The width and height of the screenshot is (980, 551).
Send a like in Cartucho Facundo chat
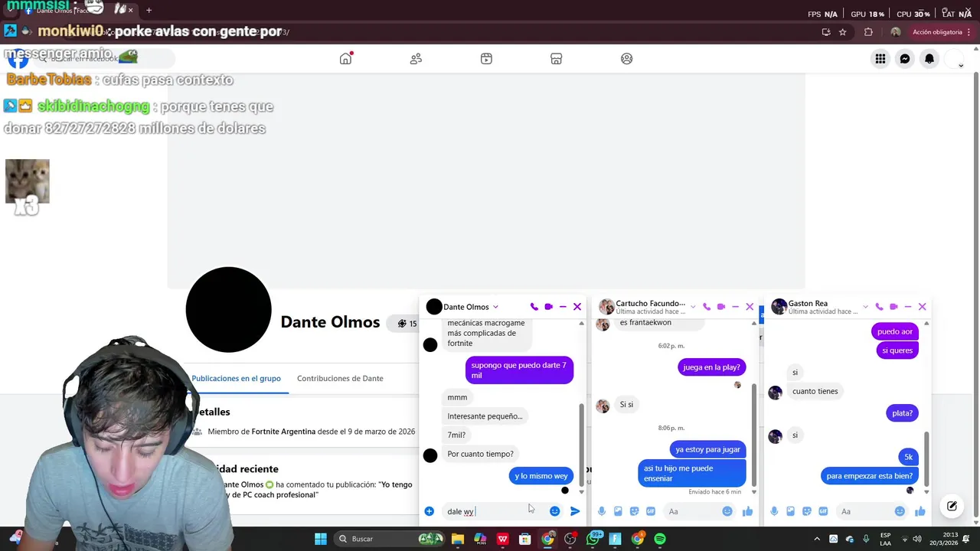[747, 511]
